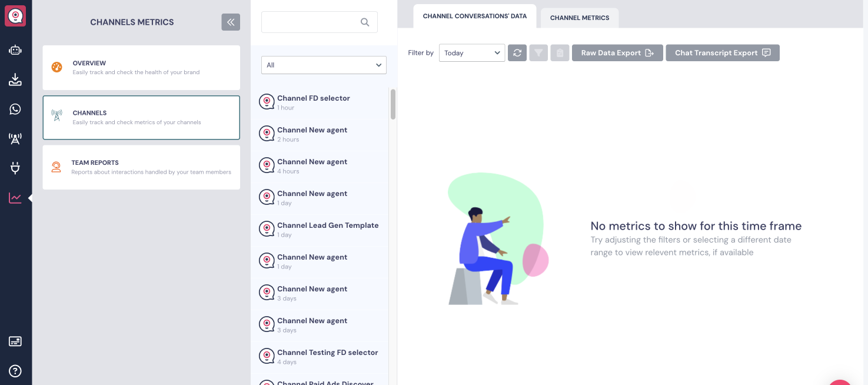
Task: Open billing via the card icon
Action: coord(15,341)
